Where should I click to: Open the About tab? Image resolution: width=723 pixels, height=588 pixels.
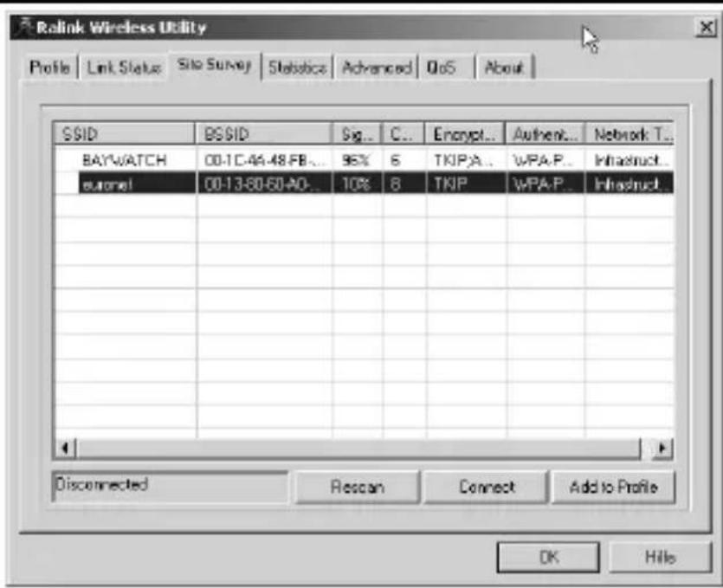coord(504,68)
